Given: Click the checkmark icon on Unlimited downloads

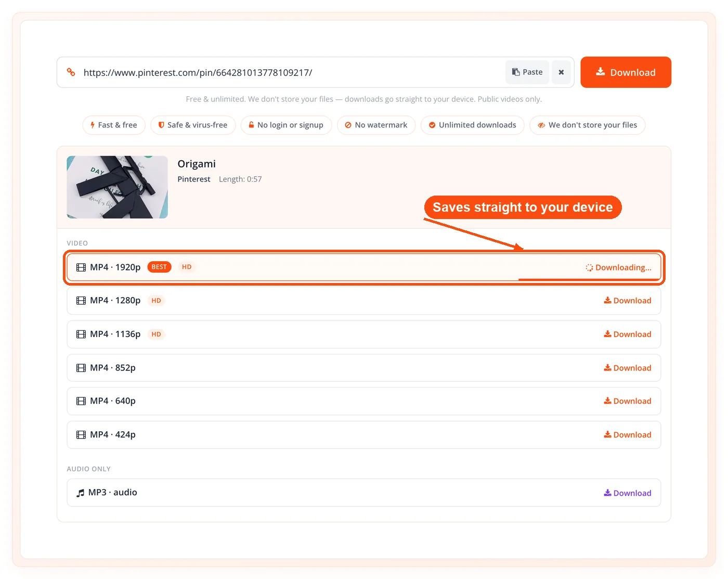Looking at the screenshot, I should pos(432,125).
